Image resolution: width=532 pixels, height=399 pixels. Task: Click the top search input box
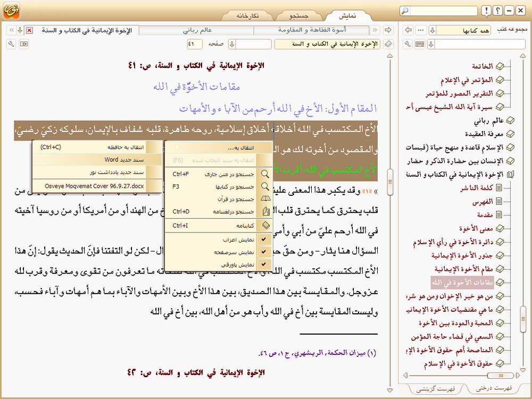[x=444, y=11]
